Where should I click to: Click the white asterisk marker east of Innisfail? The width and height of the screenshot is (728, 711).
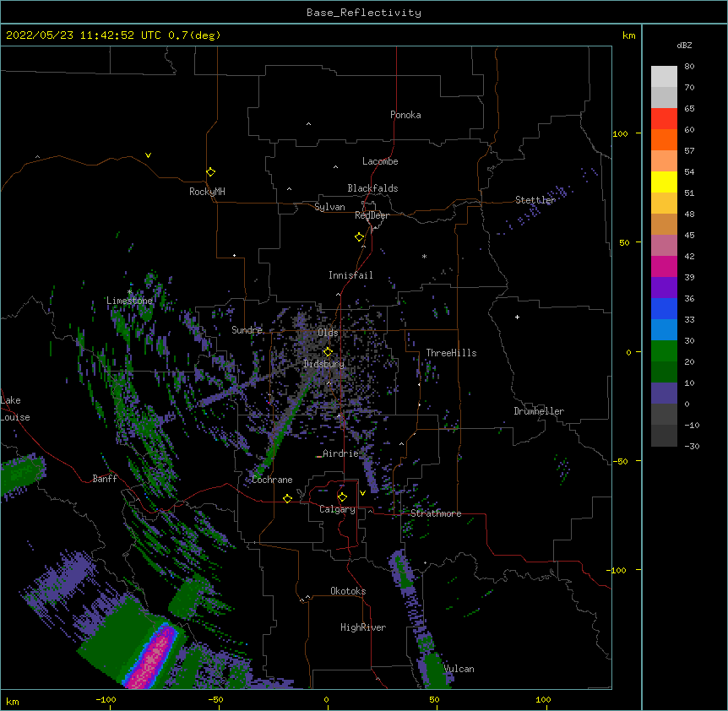coord(424,256)
